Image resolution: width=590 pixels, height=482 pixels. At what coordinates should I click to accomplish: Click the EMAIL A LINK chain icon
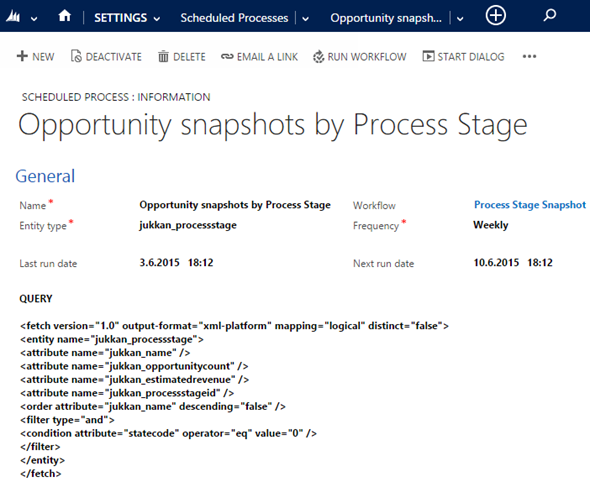pos(227,56)
